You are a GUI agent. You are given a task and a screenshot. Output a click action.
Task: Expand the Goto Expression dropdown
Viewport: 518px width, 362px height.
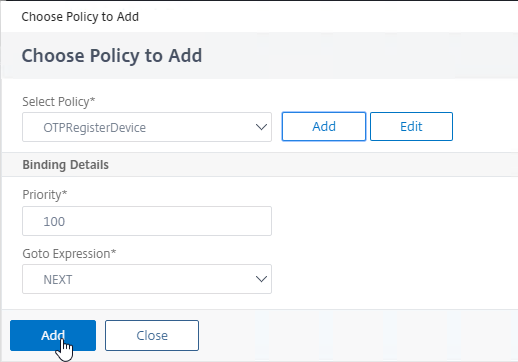[147, 279]
